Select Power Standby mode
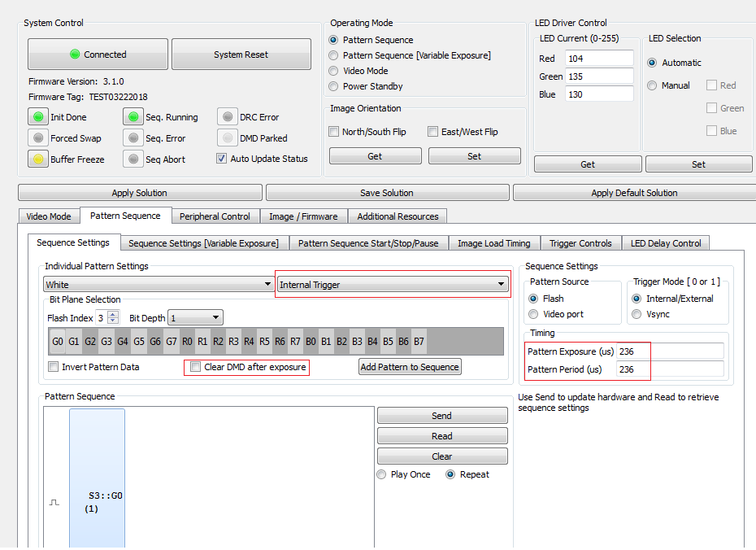This screenshot has height=550, width=756. click(x=333, y=86)
